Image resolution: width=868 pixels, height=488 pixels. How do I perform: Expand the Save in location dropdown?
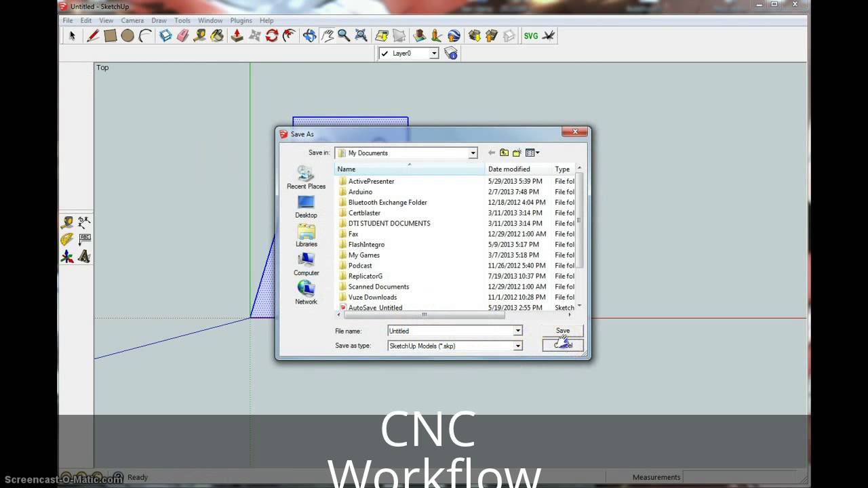click(x=473, y=153)
